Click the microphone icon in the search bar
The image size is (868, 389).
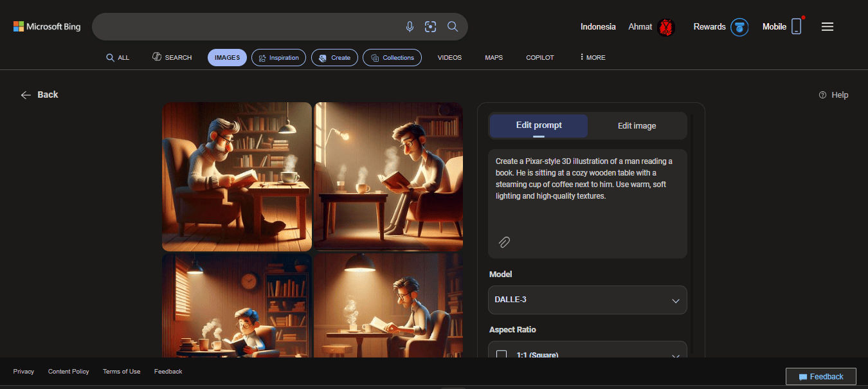(x=410, y=26)
